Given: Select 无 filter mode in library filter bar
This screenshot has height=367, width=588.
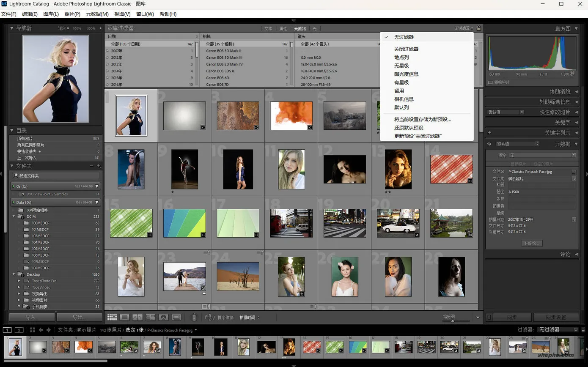Looking at the screenshot, I should click(314, 29).
